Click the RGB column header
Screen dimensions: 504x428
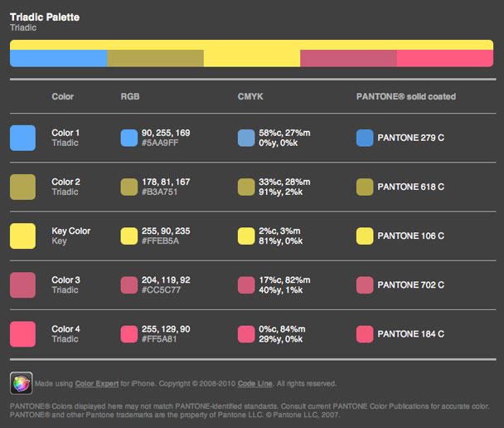pos(130,96)
